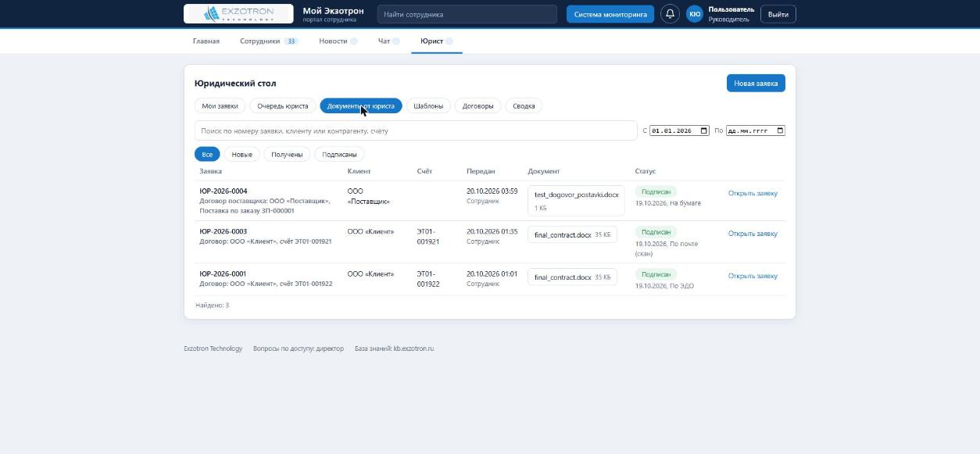Open request link for ЮР-2026-0001
The height and width of the screenshot is (454, 980).
[753, 276]
